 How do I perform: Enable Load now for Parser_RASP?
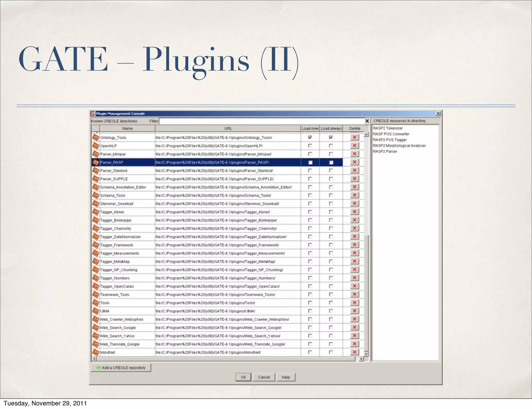click(x=310, y=162)
